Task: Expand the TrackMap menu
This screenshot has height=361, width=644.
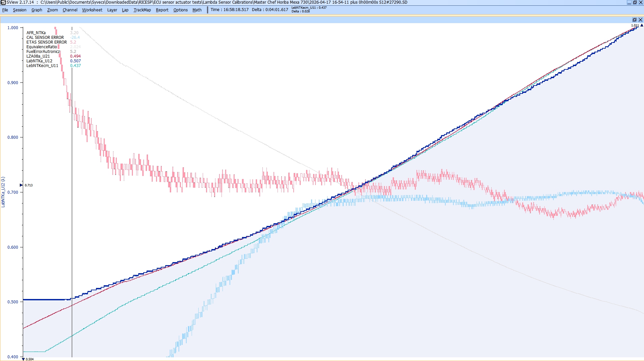Action: point(142,10)
